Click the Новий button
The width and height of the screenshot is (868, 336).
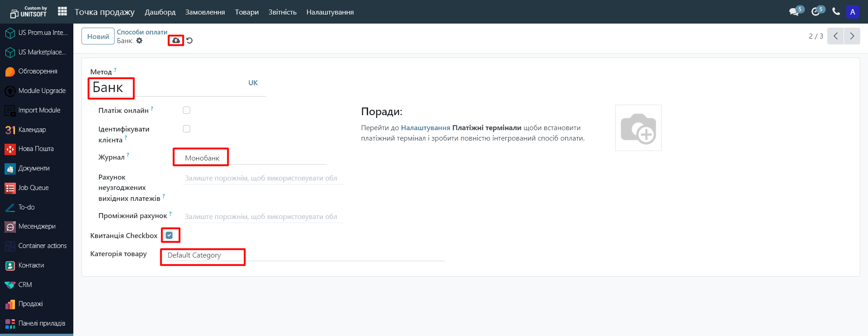pyautogui.click(x=98, y=36)
